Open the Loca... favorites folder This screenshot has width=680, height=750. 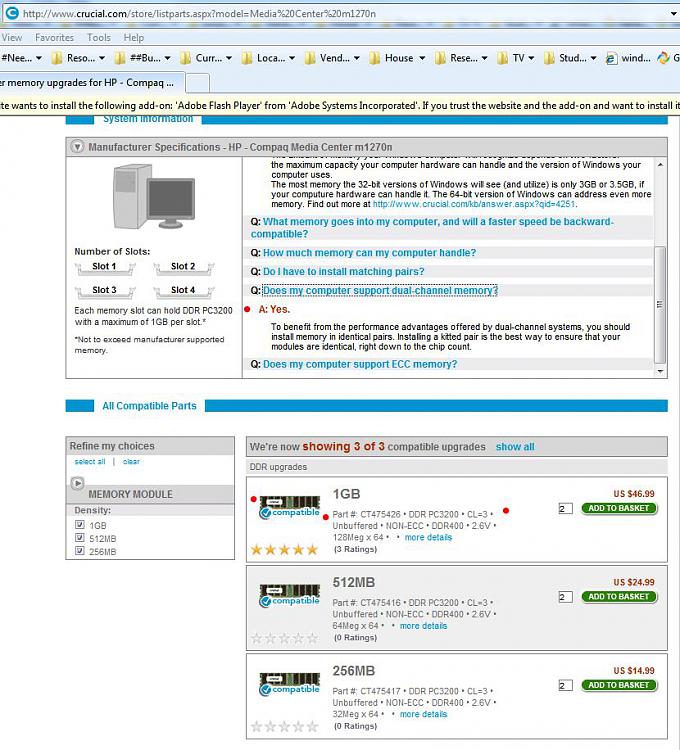268,58
